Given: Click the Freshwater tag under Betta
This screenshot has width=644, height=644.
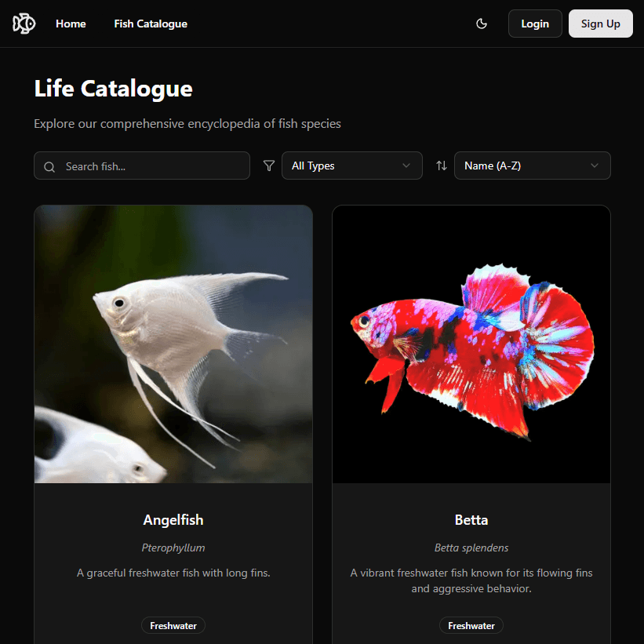Looking at the screenshot, I should point(471,625).
